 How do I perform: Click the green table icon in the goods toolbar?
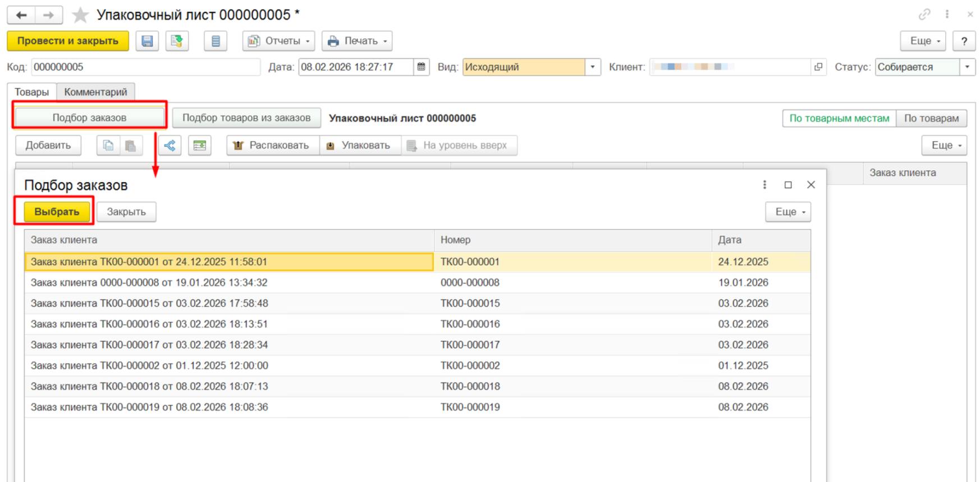click(199, 145)
